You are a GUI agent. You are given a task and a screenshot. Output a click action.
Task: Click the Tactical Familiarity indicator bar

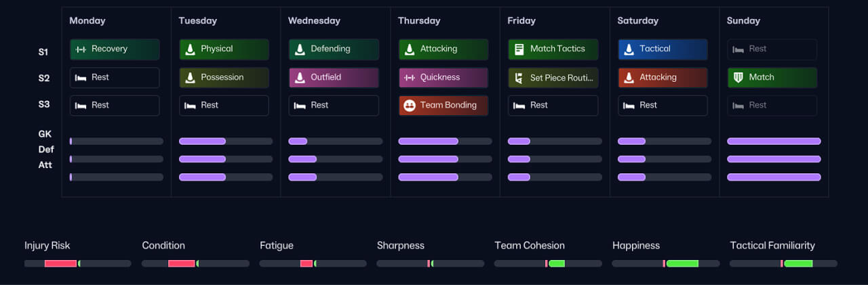point(783,263)
